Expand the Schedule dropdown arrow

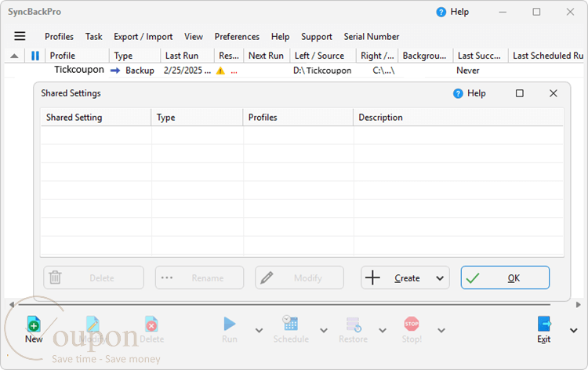pyautogui.click(x=324, y=330)
